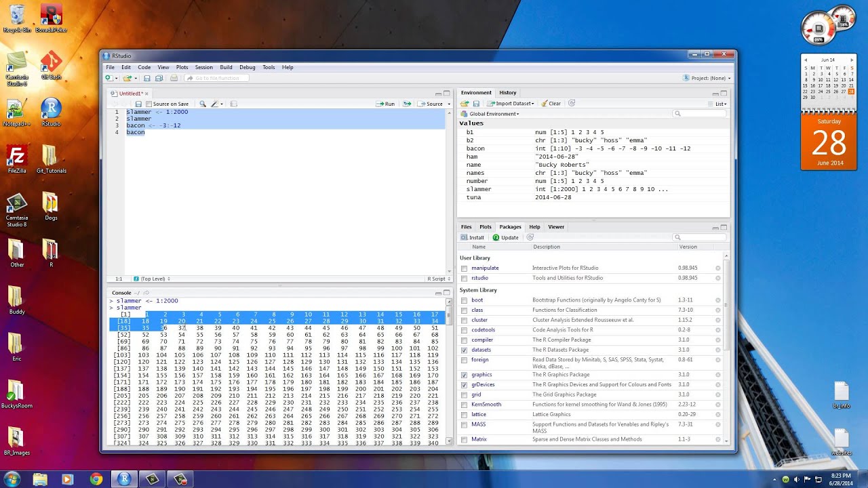Viewport: 868px width, 488px height.
Task: Open the Code menu
Action: 144,67
